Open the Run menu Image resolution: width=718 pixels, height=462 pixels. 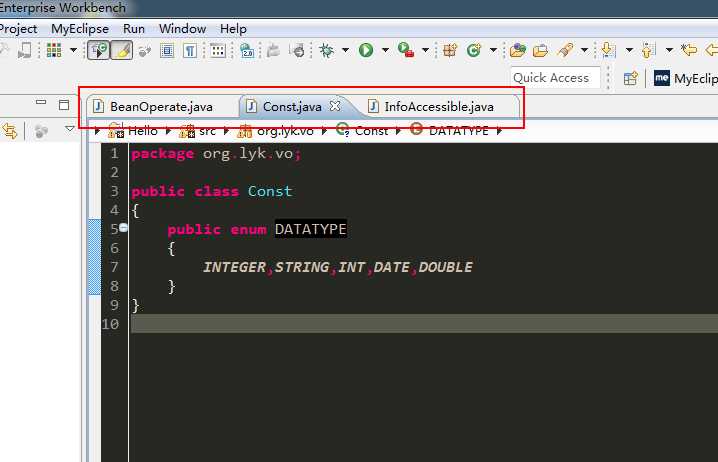[134, 29]
